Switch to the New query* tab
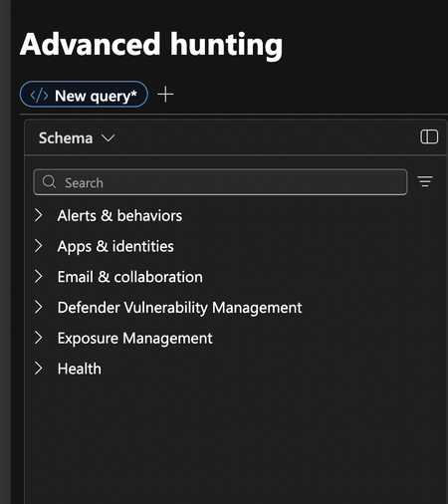The image size is (448, 504). (x=84, y=95)
